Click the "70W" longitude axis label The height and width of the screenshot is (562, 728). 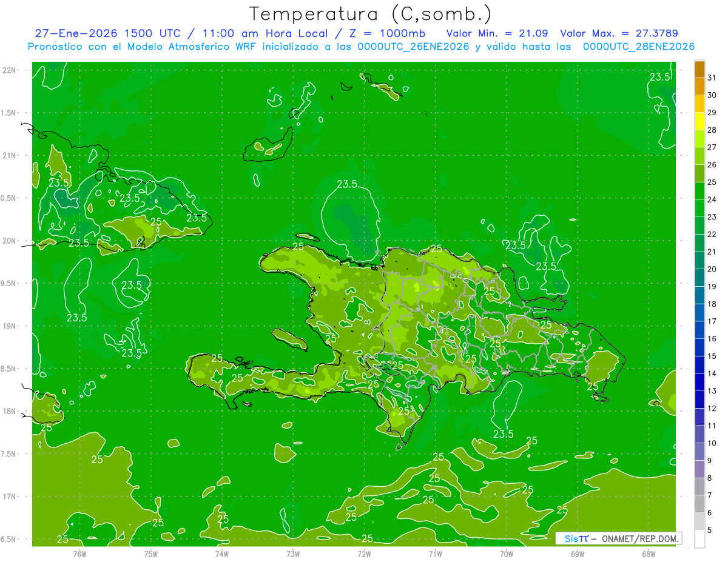click(507, 554)
